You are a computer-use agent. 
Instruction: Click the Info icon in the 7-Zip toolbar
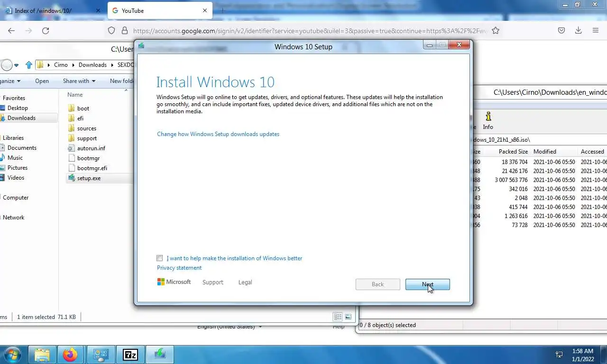tap(488, 120)
